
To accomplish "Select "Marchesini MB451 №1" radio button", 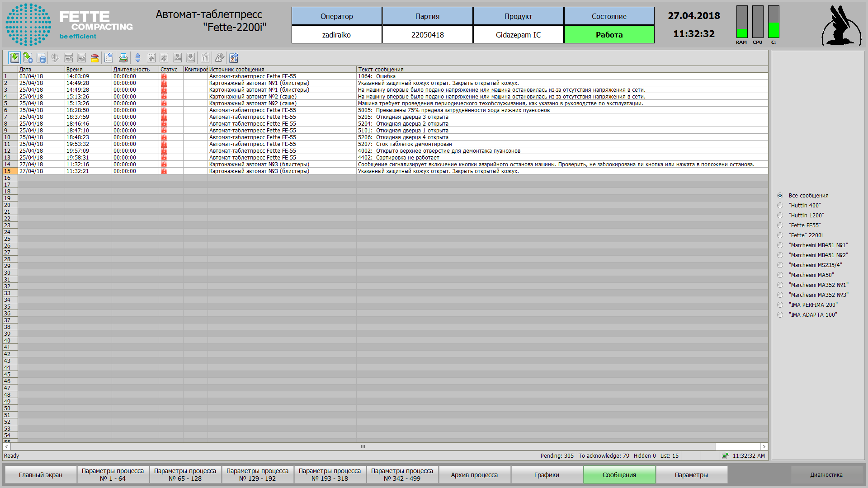I will pyautogui.click(x=780, y=245).
